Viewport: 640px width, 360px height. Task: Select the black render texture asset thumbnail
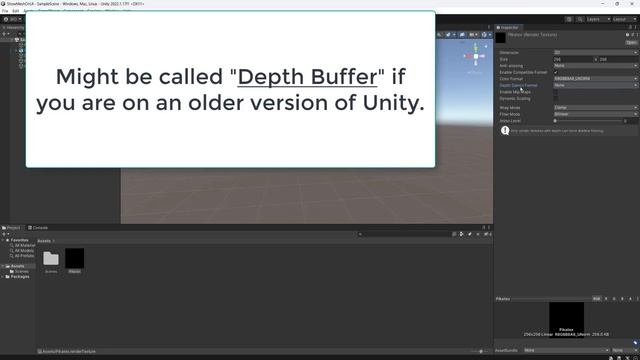click(x=75, y=258)
